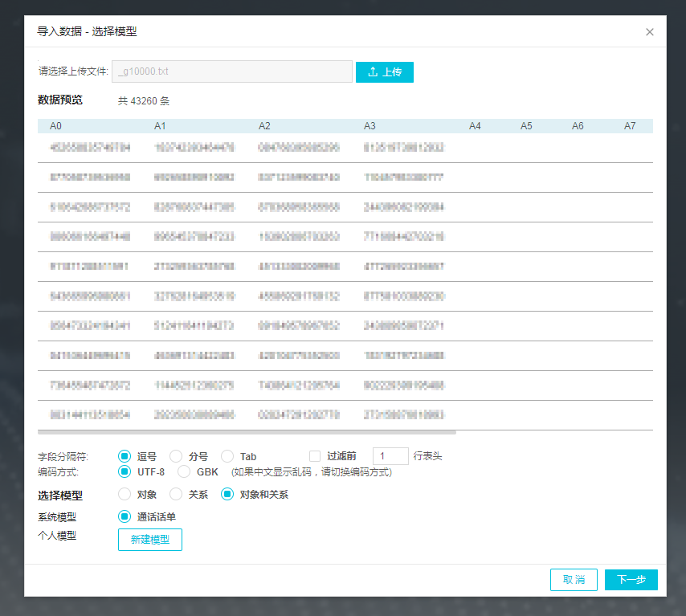Image resolution: width=686 pixels, height=616 pixels.
Task: Click the A5 column header
Action: pyautogui.click(x=526, y=126)
